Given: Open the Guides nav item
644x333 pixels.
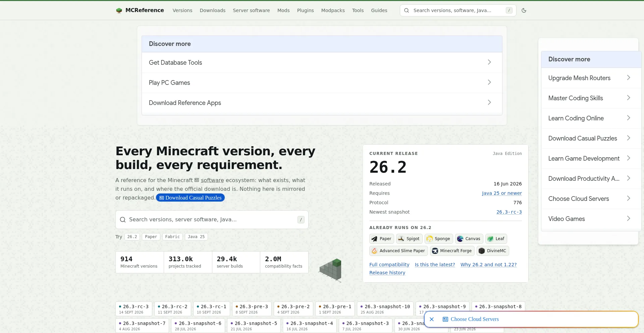Looking at the screenshot, I should click(x=379, y=10).
